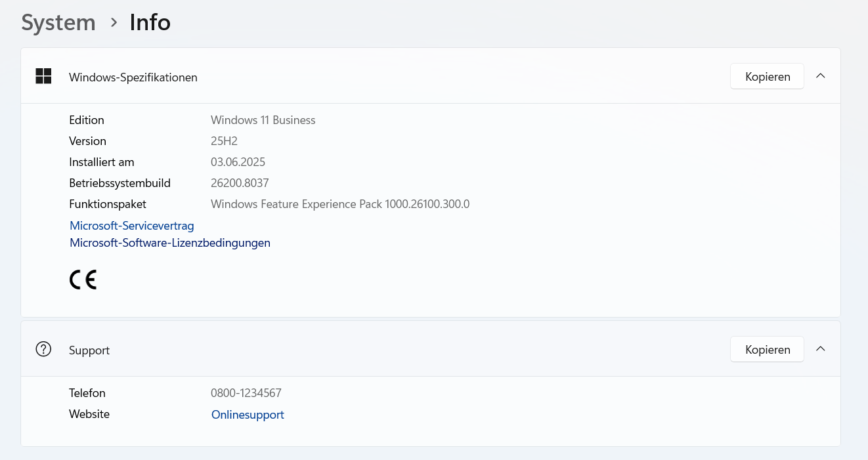Select the Windows 11 Business edition text
The width and height of the screenshot is (868, 460).
click(263, 120)
